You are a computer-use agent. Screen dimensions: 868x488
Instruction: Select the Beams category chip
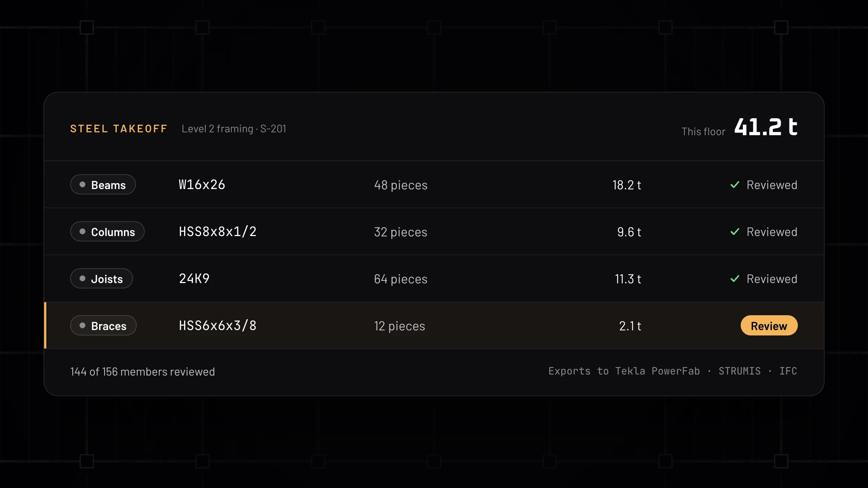coord(103,185)
